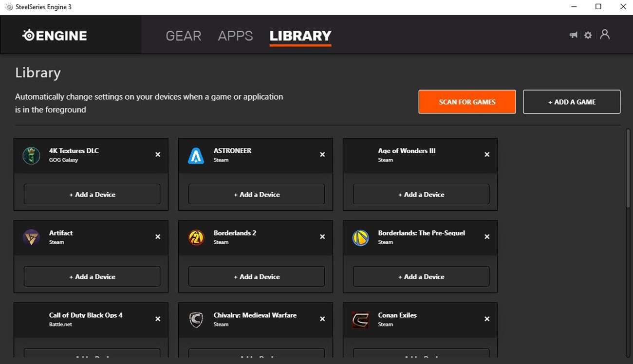Switch to the GEAR tab
This screenshot has width=633, height=364.
[183, 36]
